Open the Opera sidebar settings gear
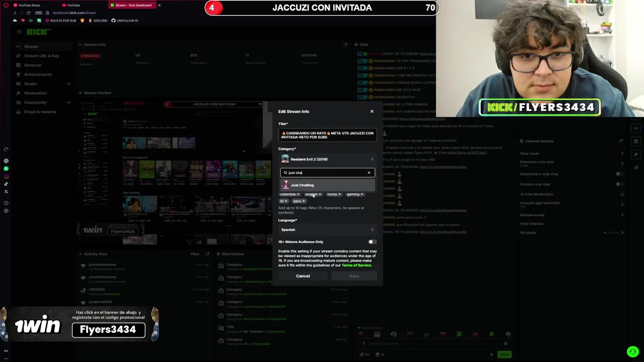 coord(6,211)
